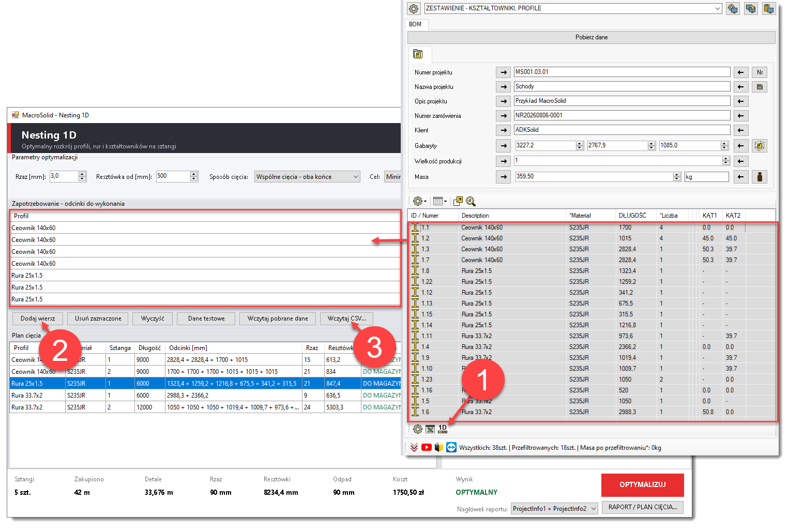This screenshot has width=788, height=532.
Task: Click the Wczytaj pobrane dane button
Action: [278, 318]
